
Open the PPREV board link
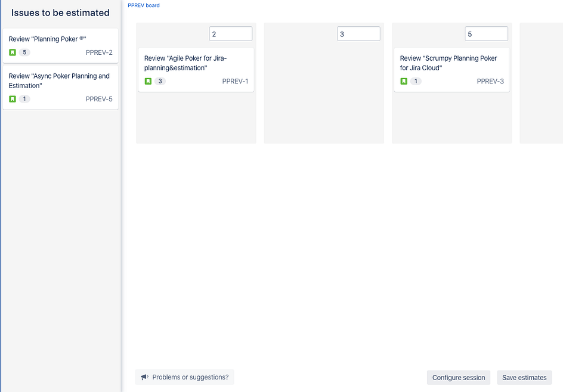[143, 5]
